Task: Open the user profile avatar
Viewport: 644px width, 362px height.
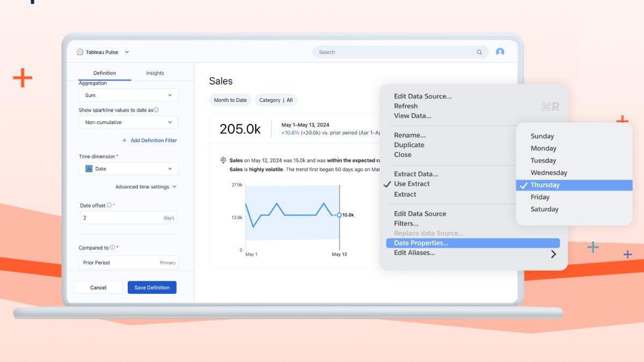Action: 500,52
